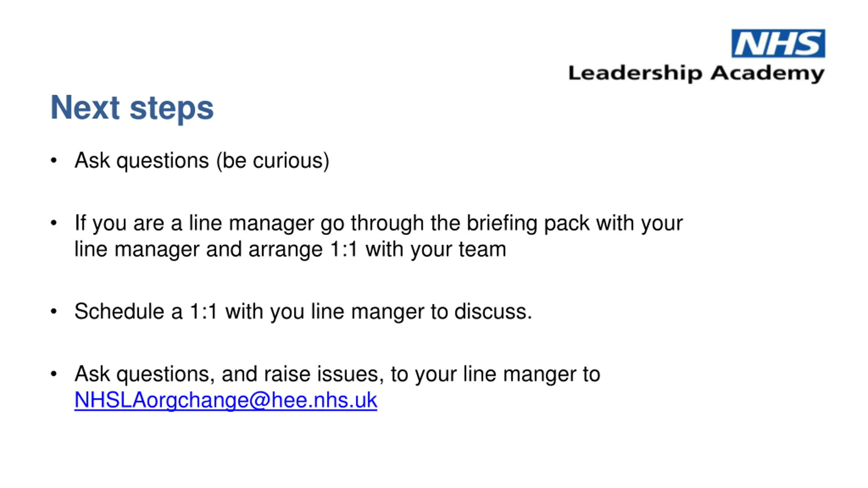Click the blue NHS logo

778,43
